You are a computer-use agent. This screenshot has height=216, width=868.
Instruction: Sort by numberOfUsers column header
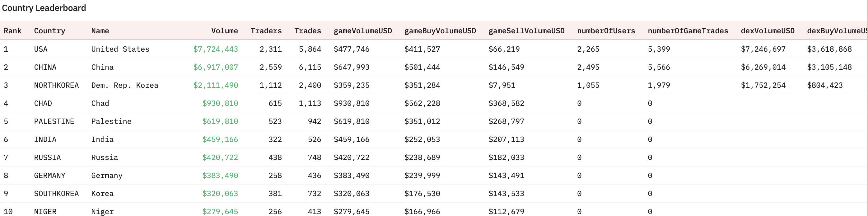606,31
